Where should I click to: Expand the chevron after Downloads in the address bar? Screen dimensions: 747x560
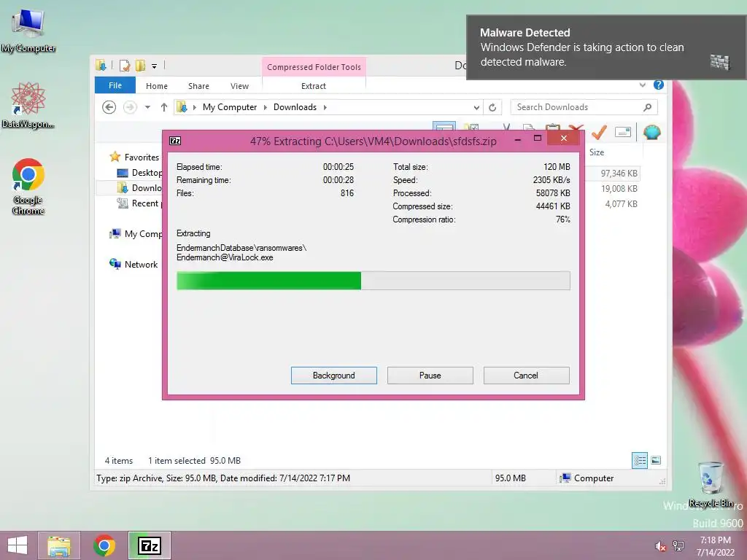click(x=325, y=107)
